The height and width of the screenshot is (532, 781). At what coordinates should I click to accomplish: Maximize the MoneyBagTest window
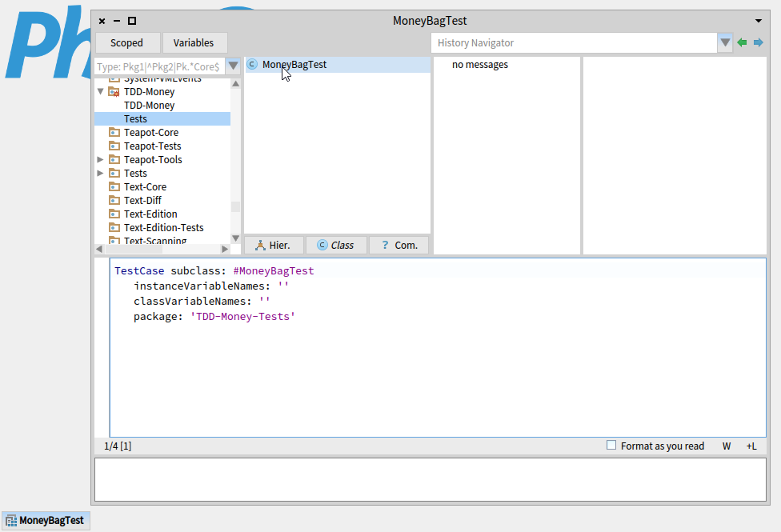(x=132, y=21)
